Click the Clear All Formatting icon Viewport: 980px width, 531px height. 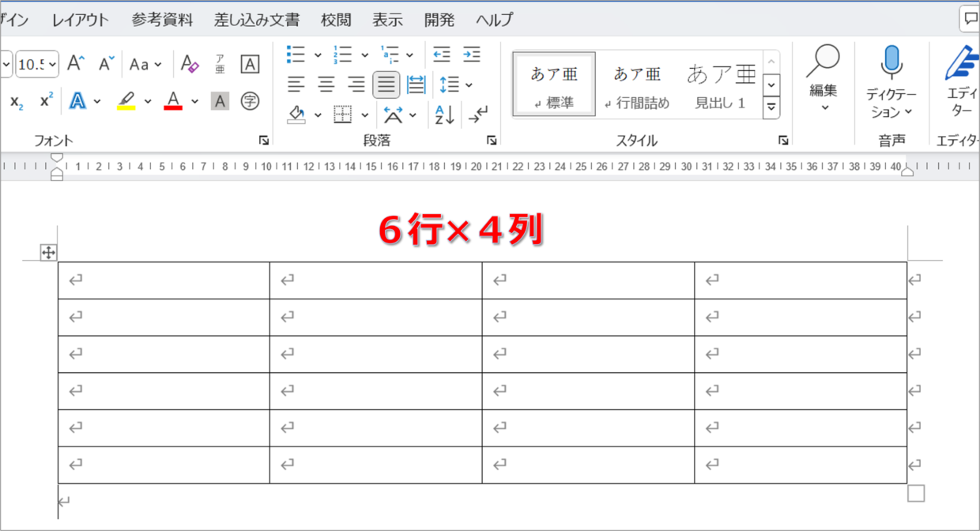tap(190, 64)
